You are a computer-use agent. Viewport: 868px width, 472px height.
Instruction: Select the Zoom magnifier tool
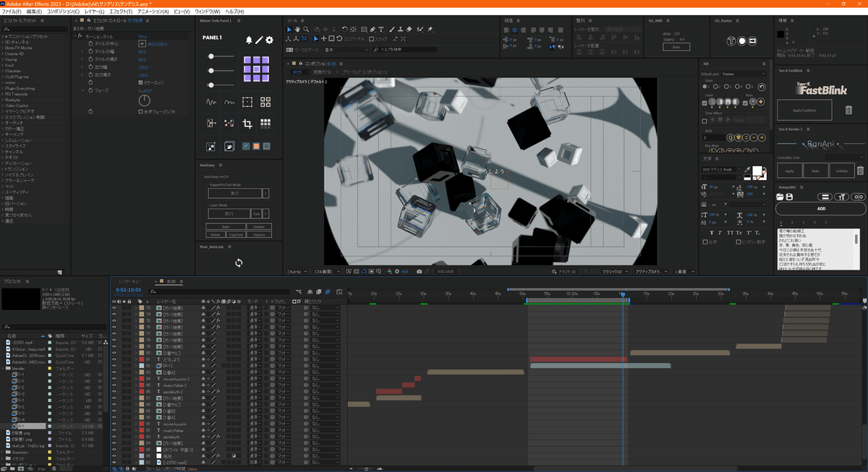(306, 30)
